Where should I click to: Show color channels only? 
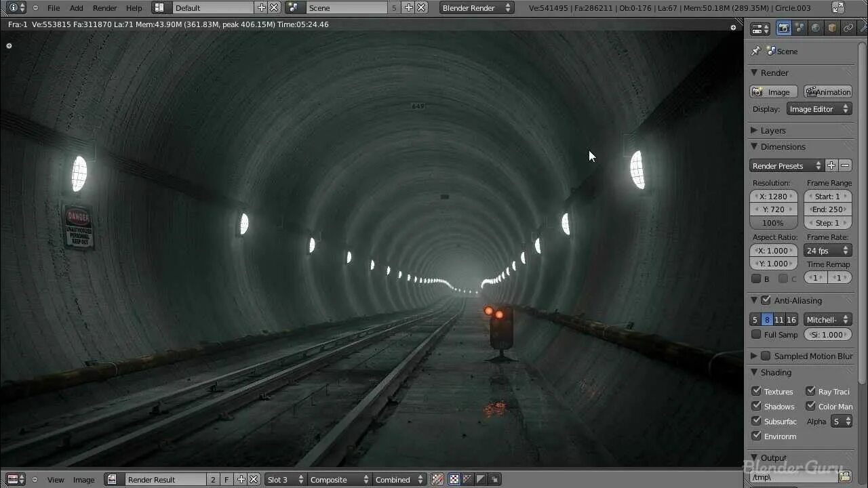454,479
